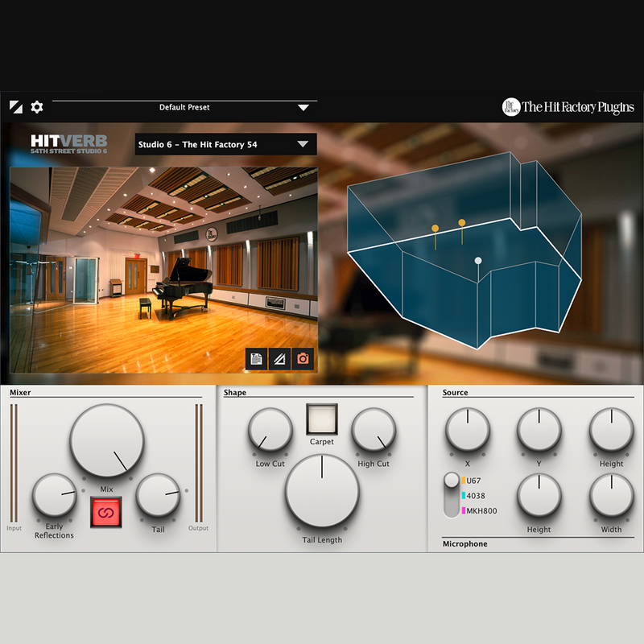Viewport: 644px width, 644px height.
Task: Select the left orange microphone pin
Action: coord(435,229)
